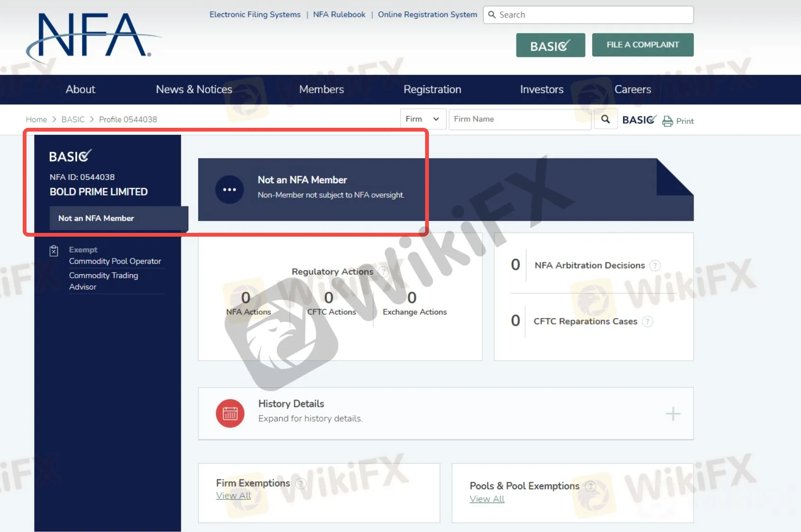The height and width of the screenshot is (532, 801).
Task: Click the help icon beside Firm Exemptions
Action: click(x=301, y=483)
